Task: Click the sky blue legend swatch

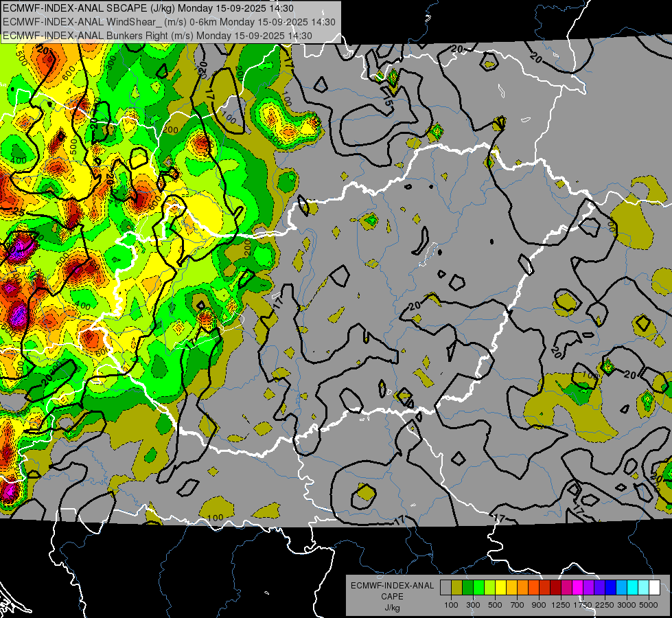Action: tap(621, 588)
